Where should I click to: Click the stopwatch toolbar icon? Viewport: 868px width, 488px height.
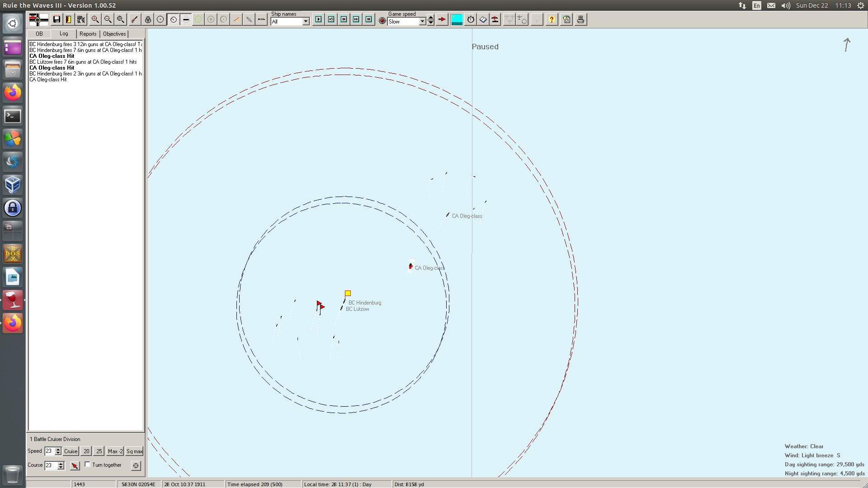pos(471,19)
